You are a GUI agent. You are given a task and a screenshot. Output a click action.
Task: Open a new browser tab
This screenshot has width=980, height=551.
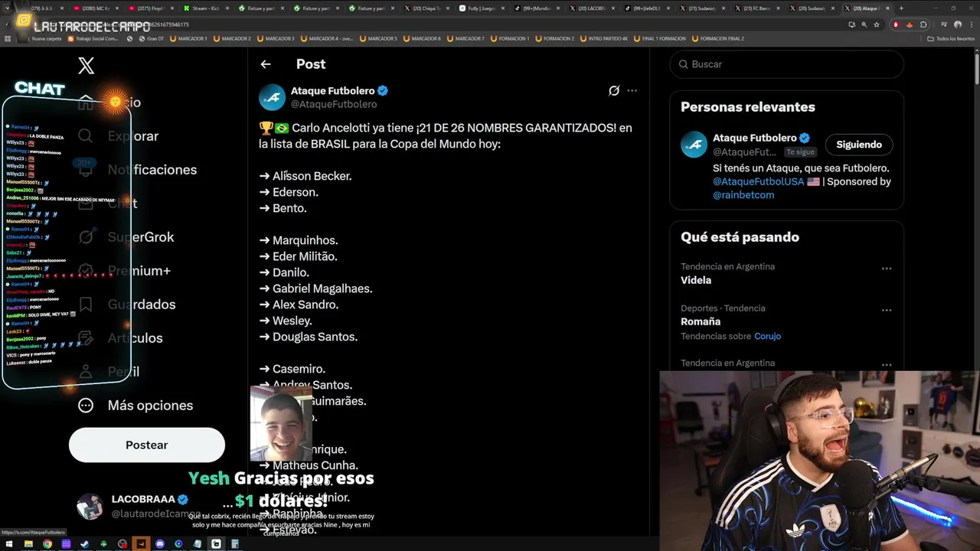[x=901, y=8]
